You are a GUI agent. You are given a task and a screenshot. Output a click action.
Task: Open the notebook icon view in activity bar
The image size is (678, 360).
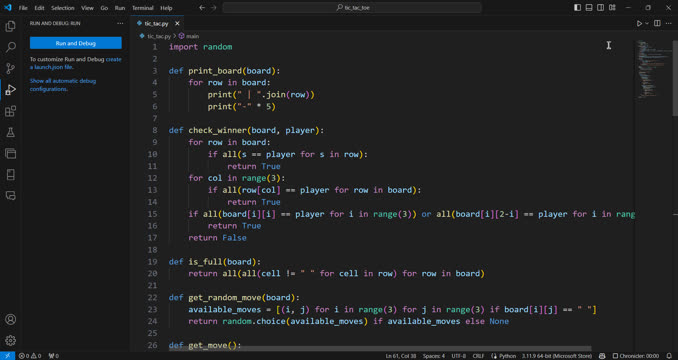pos(10,175)
